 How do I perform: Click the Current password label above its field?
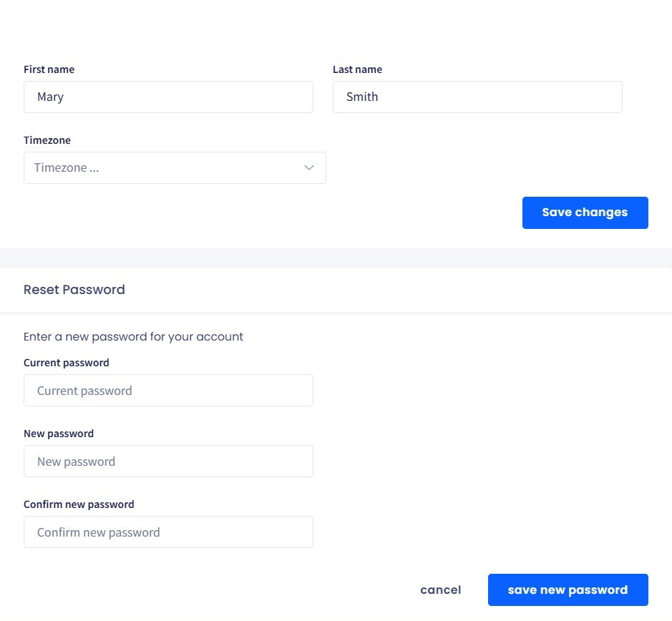coord(67,363)
